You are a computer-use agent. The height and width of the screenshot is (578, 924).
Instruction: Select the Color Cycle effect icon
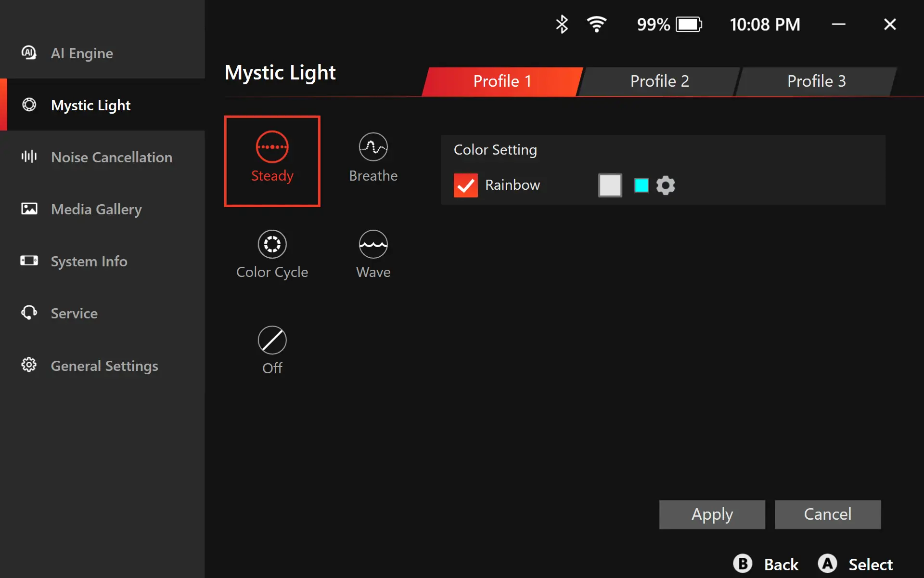click(272, 244)
